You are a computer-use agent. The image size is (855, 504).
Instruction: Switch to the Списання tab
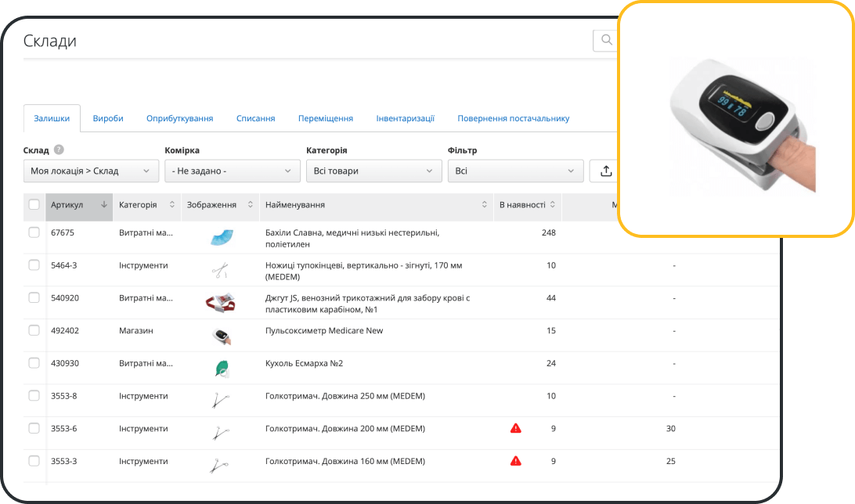[x=255, y=118]
